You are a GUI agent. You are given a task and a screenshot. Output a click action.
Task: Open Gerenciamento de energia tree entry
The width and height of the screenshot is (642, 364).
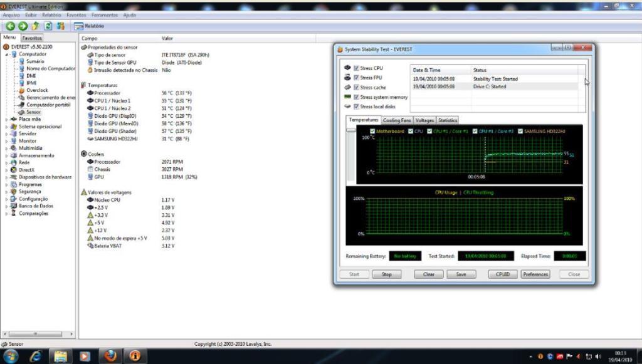coord(51,98)
